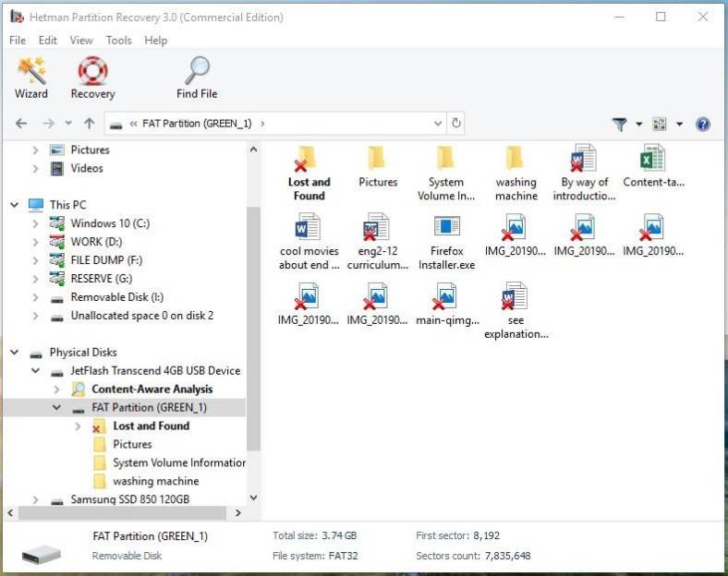The image size is (728, 576).
Task: Click the tree scroll down arrow
Action: pyautogui.click(x=253, y=498)
